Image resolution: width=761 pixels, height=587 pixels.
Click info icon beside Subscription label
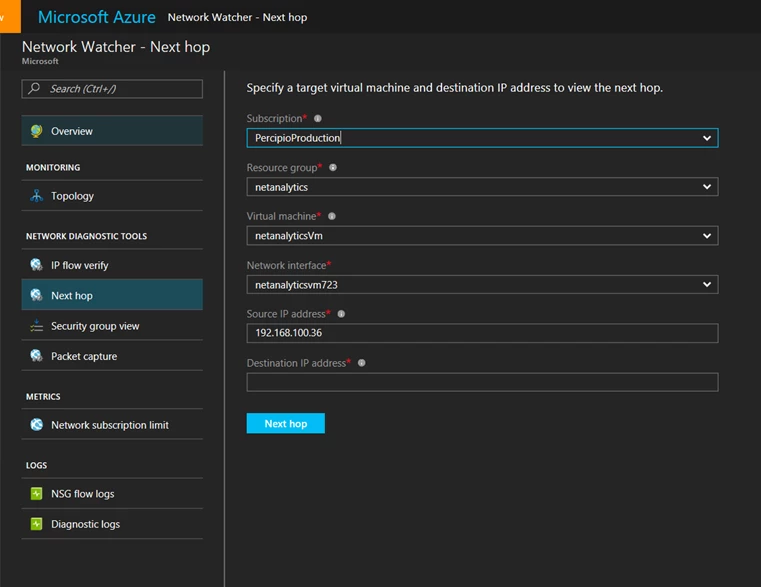click(317, 118)
